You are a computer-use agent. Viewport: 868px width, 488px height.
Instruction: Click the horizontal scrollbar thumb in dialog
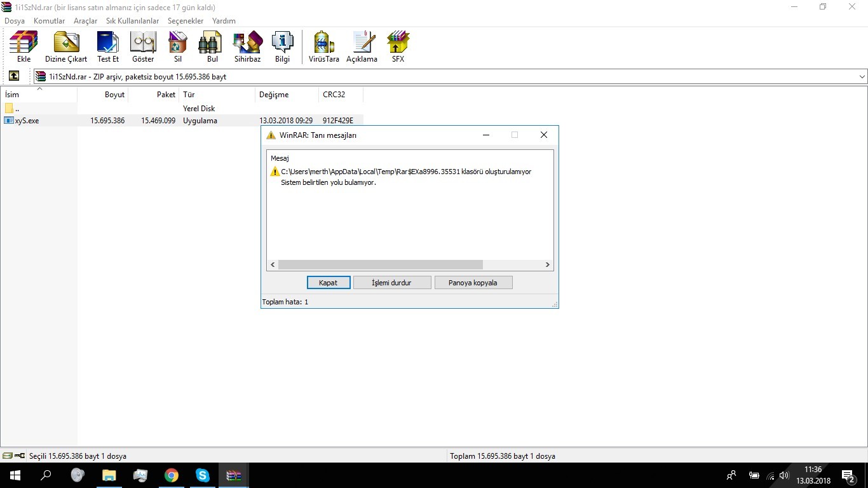click(381, 265)
